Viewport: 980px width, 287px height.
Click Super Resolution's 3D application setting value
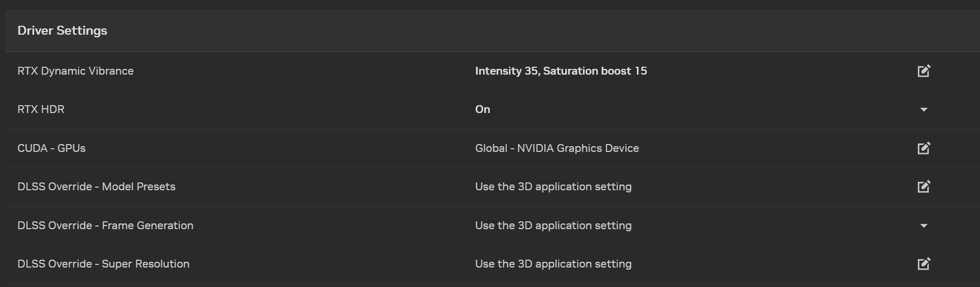[x=553, y=264]
